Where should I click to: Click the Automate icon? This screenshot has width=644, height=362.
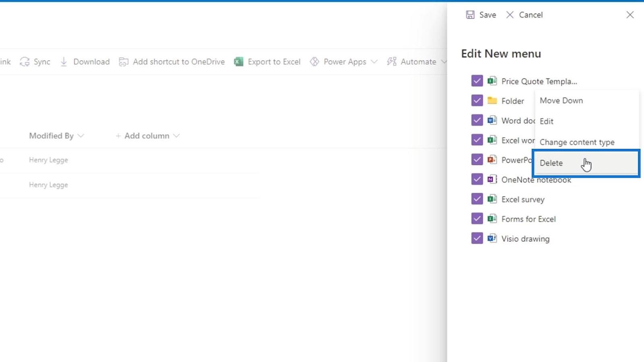click(392, 62)
